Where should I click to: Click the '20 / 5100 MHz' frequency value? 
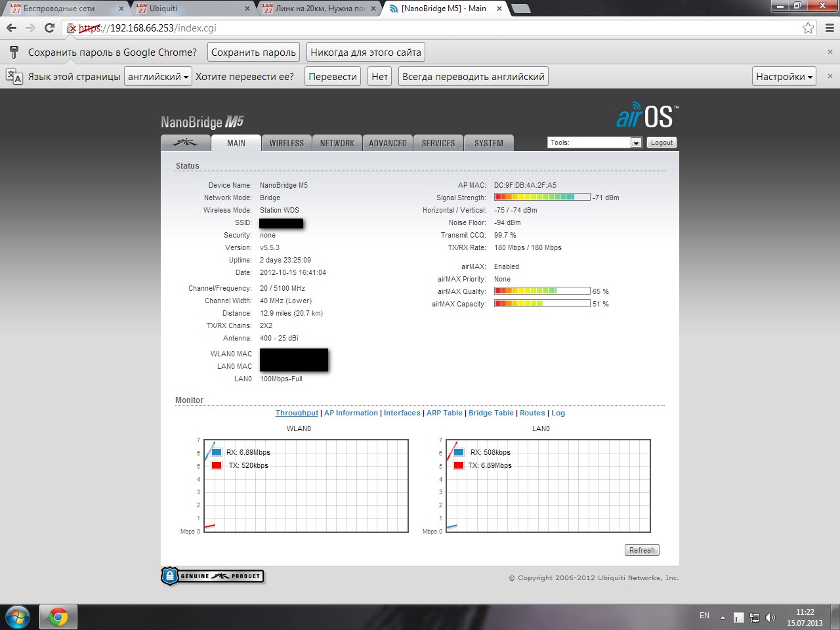[x=282, y=288]
